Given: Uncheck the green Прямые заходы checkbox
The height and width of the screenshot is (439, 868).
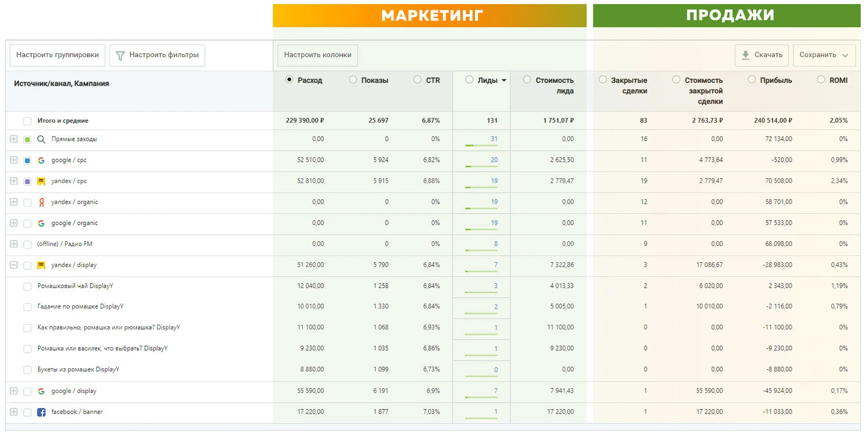Looking at the screenshot, I should (28, 140).
